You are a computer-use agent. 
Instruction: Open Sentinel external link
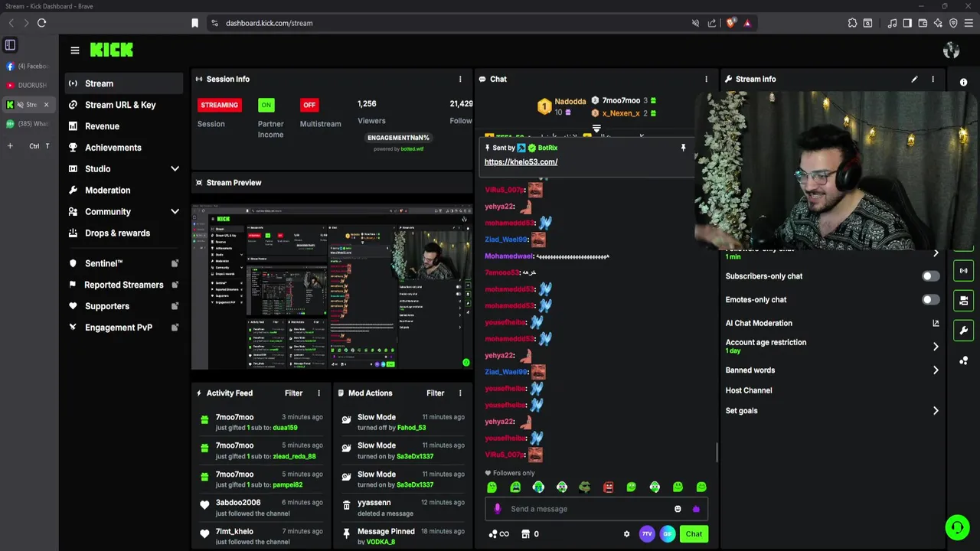(x=124, y=263)
